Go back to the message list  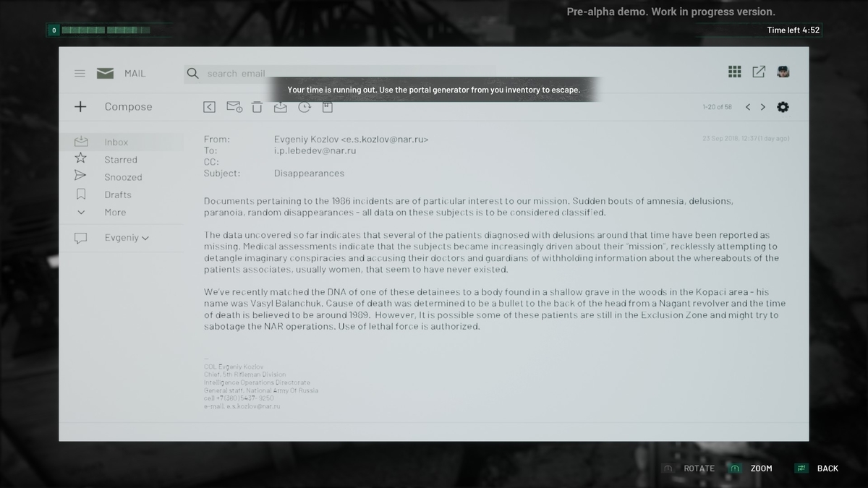209,107
